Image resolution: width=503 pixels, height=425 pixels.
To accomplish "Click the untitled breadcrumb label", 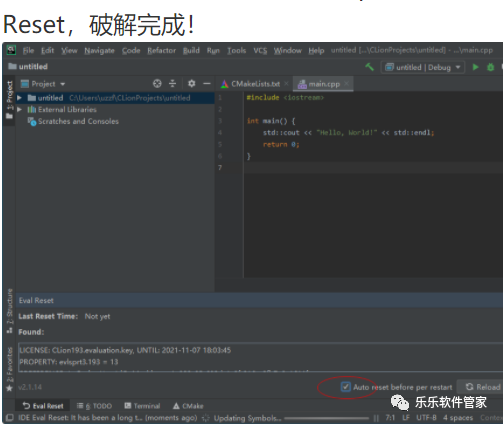I will pos(33,66).
